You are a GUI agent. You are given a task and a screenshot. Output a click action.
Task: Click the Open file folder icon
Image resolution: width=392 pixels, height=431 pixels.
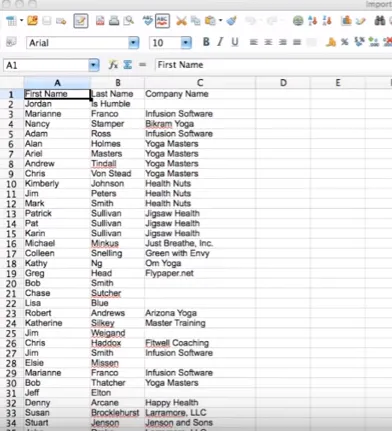32,21
